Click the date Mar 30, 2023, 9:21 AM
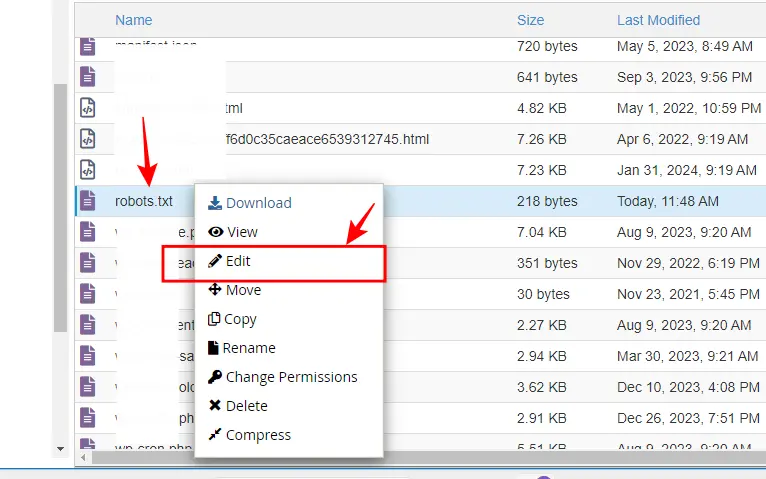 687,356
